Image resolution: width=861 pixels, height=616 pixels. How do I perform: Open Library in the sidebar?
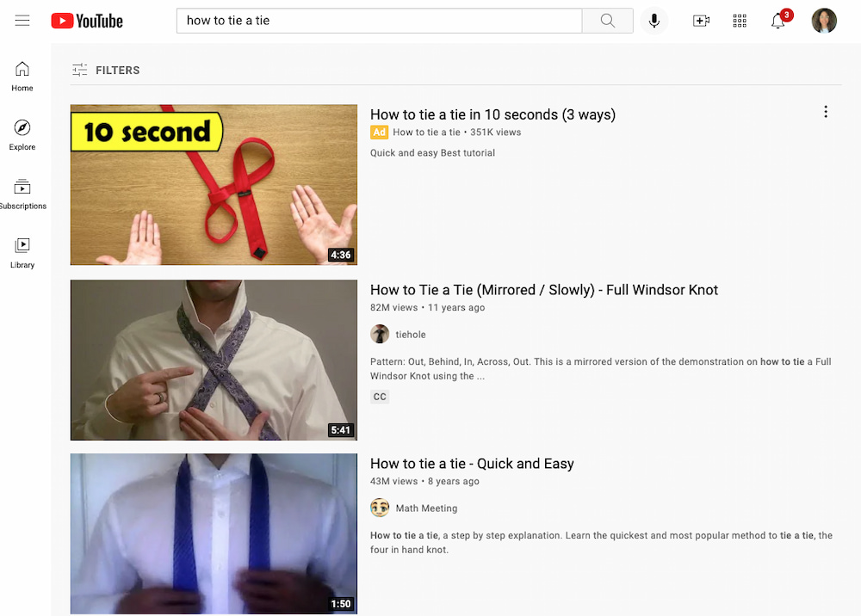tap(22, 253)
